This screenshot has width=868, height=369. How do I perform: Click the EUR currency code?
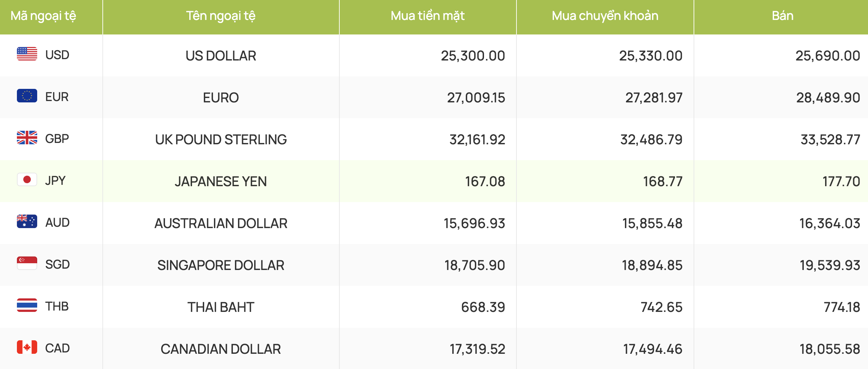click(x=57, y=97)
